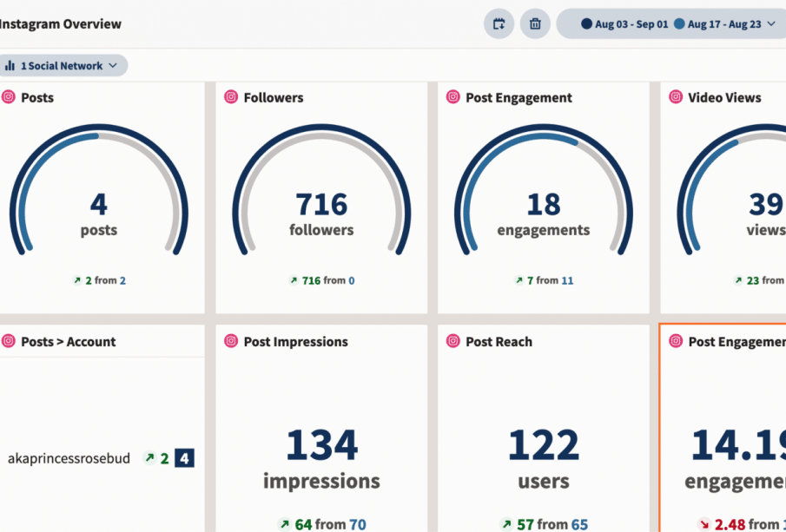Image resolution: width=786 pixels, height=532 pixels.
Task: Click the Instagram icon on Posts card
Action: 9,97
